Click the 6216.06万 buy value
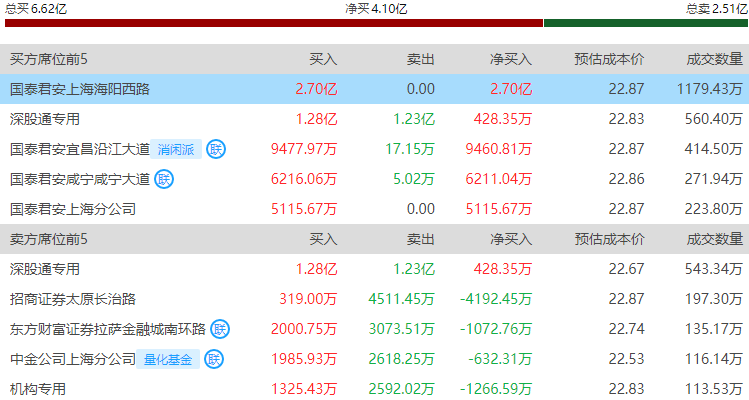Screen dimensions: 749x400 [304, 179]
